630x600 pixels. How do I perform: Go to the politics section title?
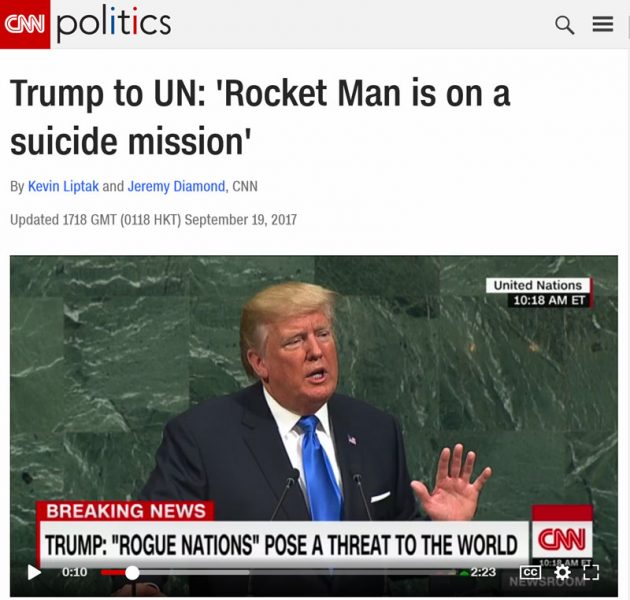pos(114,24)
